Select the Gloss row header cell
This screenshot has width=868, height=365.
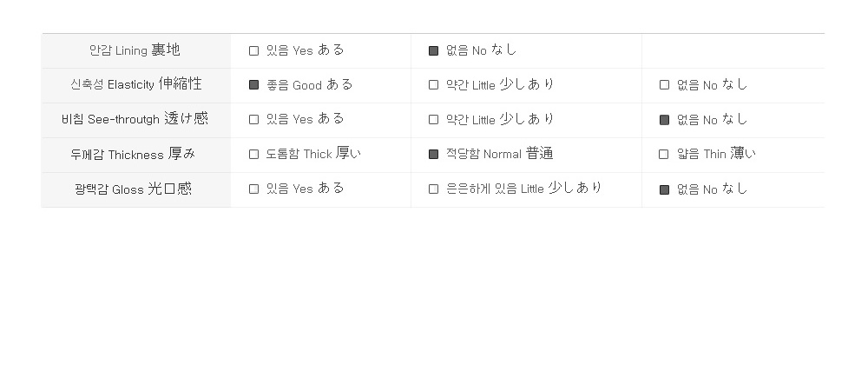point(135,189)
